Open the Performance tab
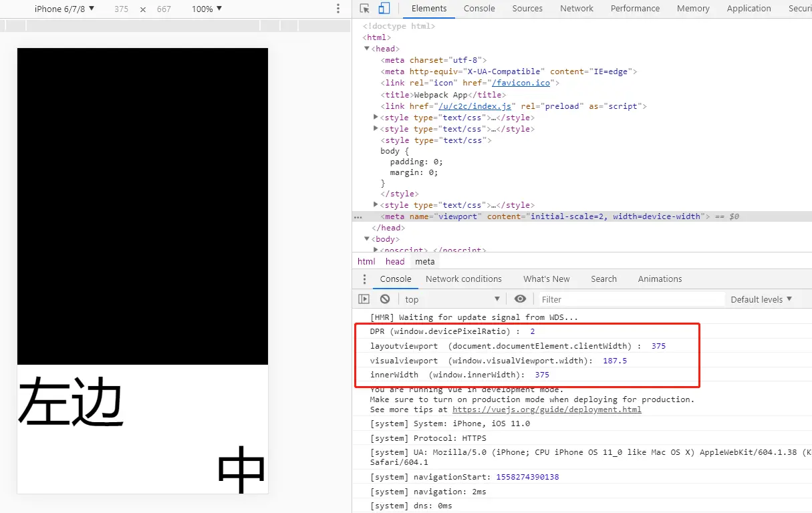Screen dimensions: 812x513 635,9
